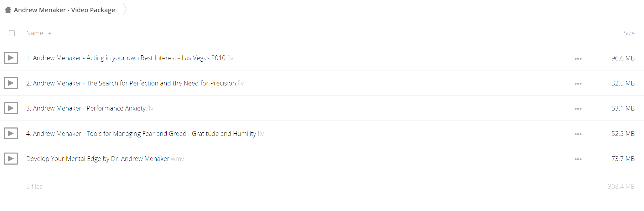The width and height of the screenshot is (644, 211).
Task: Open more options for Las Vegas 2010 file
Action: [x=578, y=59]
